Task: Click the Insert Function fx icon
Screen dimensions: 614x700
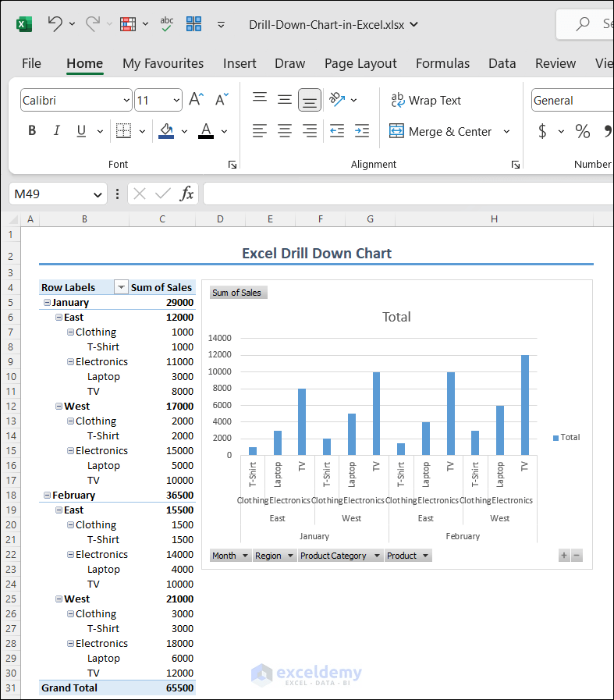Action: click(187, 194)
